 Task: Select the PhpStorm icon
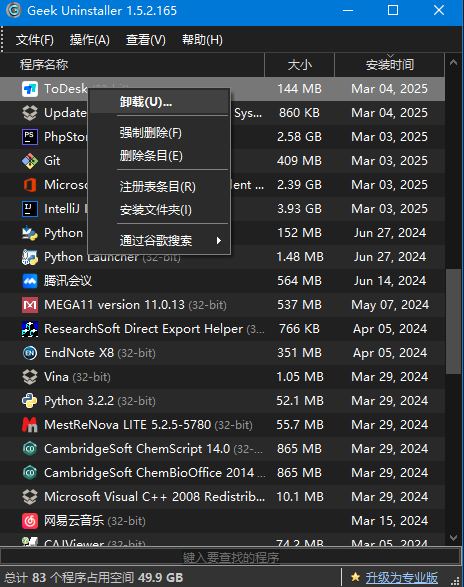point(30,137)
